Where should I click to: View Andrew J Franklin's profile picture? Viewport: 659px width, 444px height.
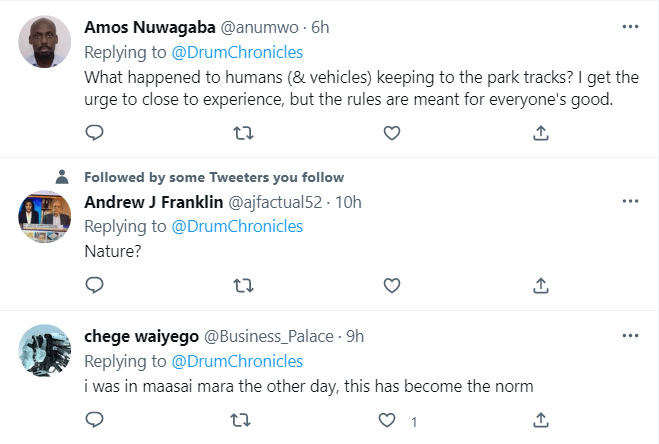(x=45, y=215)
